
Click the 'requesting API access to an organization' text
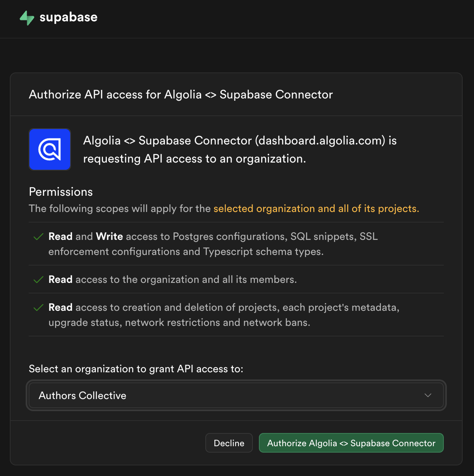coord(194,159)
